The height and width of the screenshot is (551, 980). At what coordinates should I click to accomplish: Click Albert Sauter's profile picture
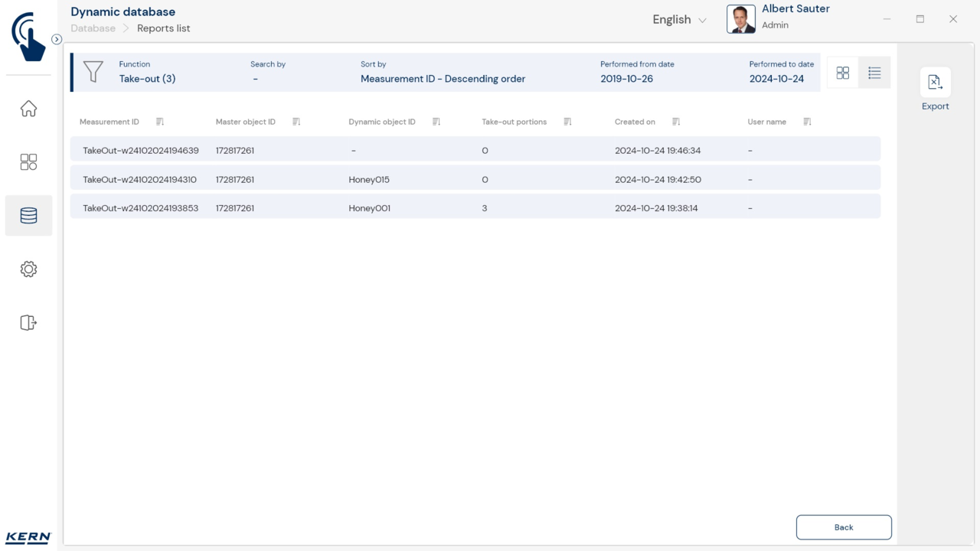coord(740,19)
